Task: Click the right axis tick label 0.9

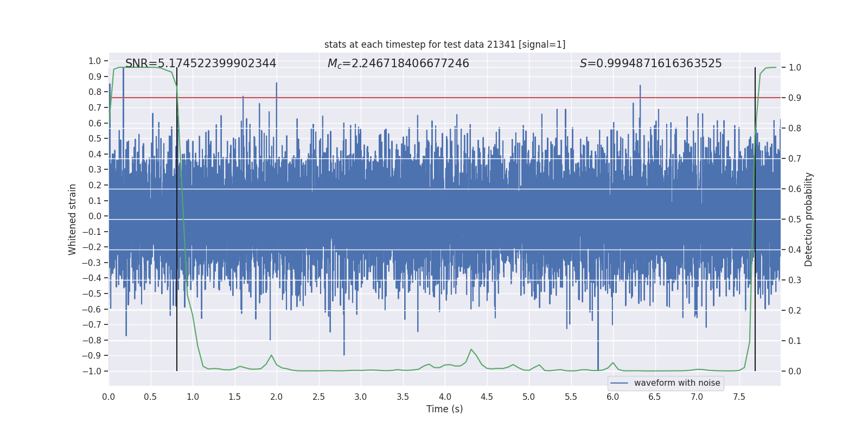Action: (x=795, y=98)
